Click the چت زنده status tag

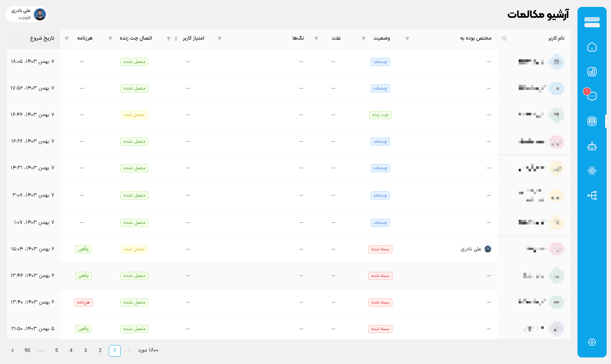tap(380, 115)
